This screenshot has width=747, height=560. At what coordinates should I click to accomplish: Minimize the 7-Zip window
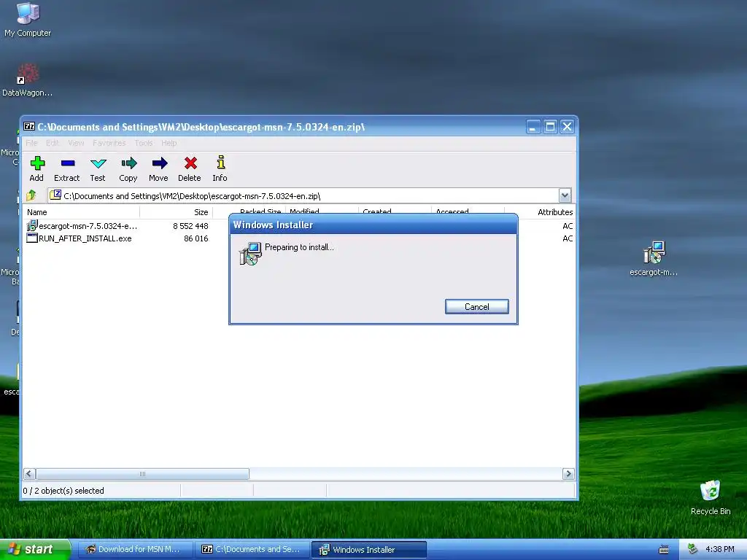tap(533, 127)
